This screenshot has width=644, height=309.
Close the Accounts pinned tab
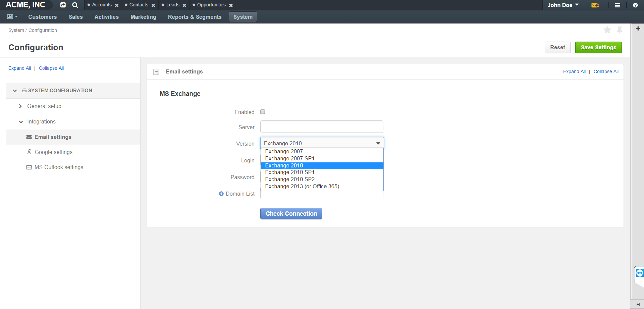pyautogui.click(x=117, y=5)
